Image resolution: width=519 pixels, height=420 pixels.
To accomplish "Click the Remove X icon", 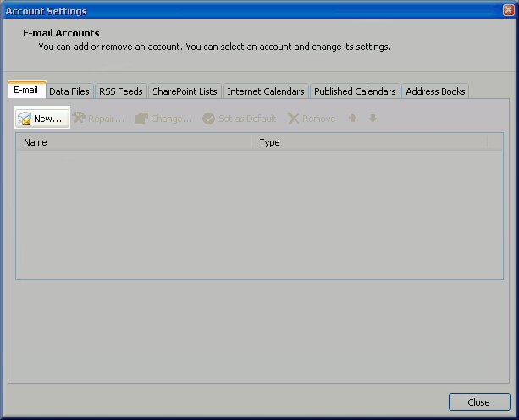I will [x=294, y=119].
